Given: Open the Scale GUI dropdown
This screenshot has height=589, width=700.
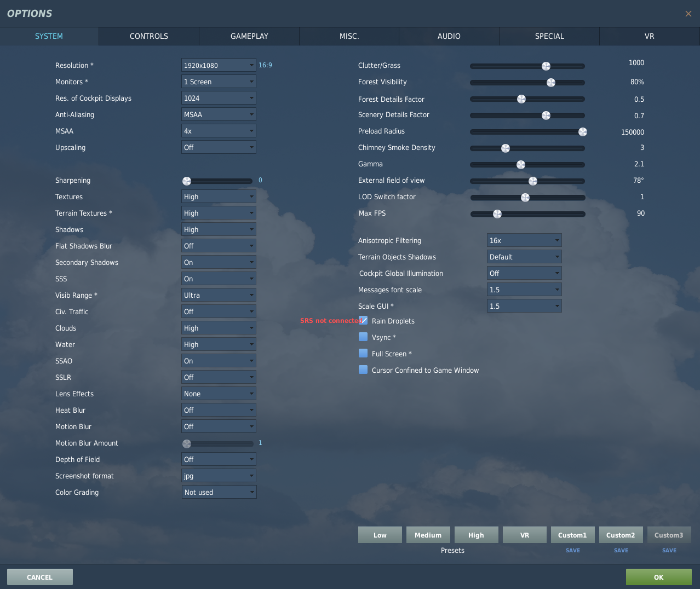Looking at the screenshot, I should pyautogui.click(x=524, y=306).
